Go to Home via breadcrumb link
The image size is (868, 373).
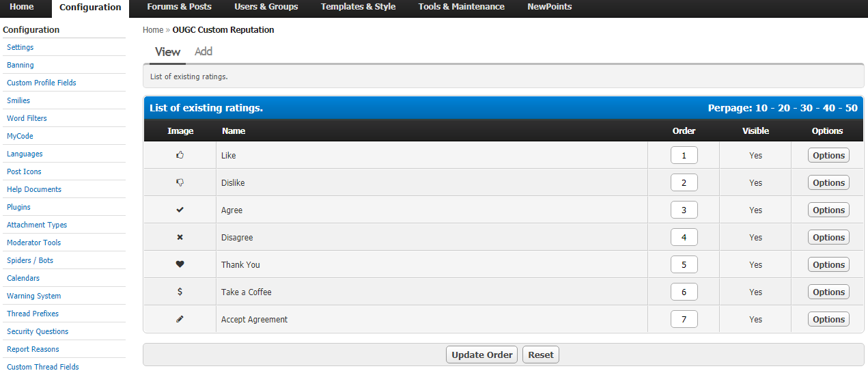coord(153,30)
